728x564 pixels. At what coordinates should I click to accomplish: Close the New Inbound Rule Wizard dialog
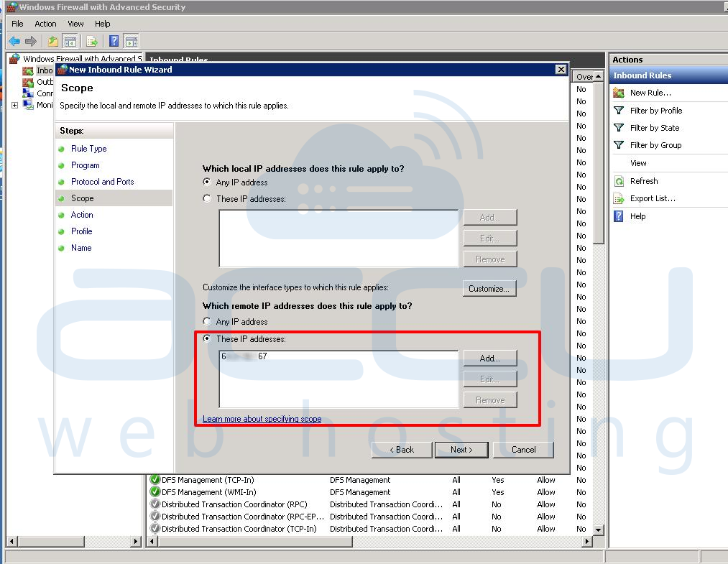point(561,69)
